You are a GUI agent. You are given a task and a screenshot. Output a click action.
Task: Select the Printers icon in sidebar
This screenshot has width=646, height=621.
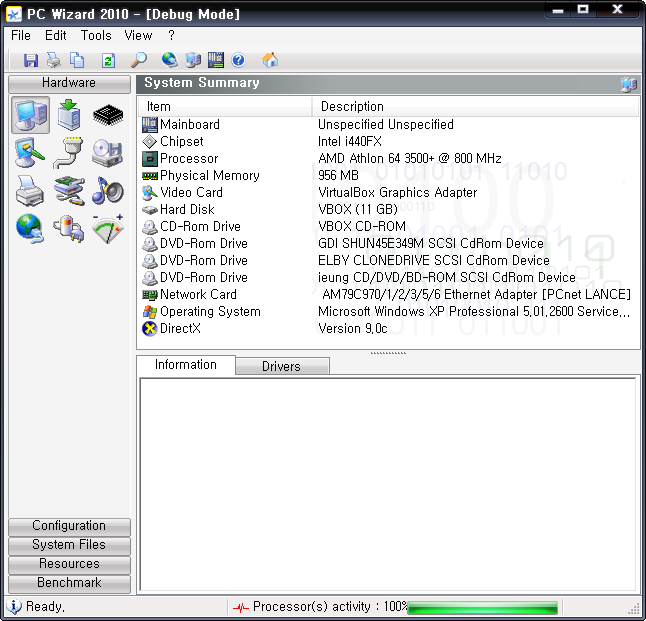[x=30, y=191]
